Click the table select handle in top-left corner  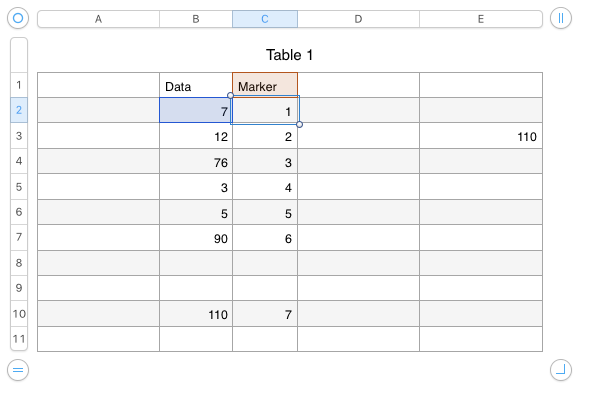pos(18,19)
